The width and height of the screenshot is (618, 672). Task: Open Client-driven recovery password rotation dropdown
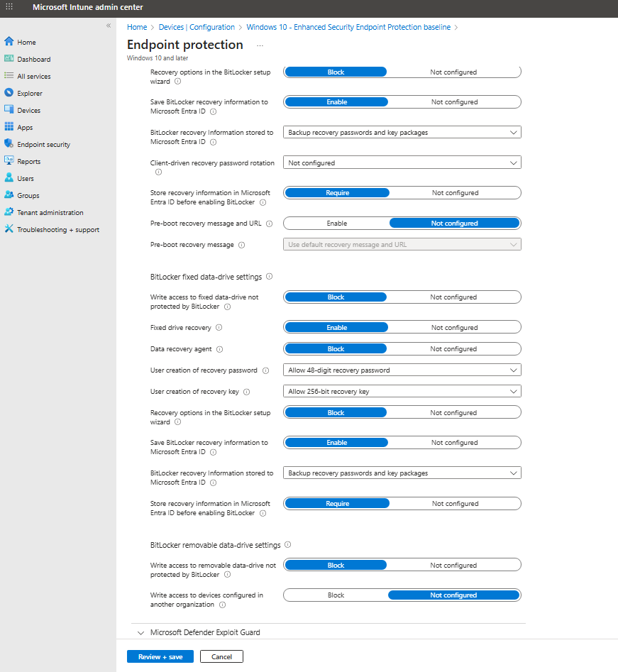[402, 163]
